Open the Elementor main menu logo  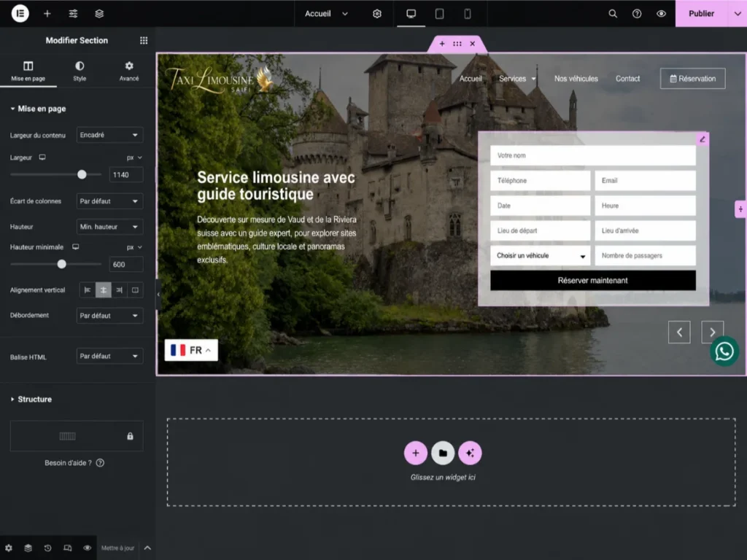coord(20,13)
